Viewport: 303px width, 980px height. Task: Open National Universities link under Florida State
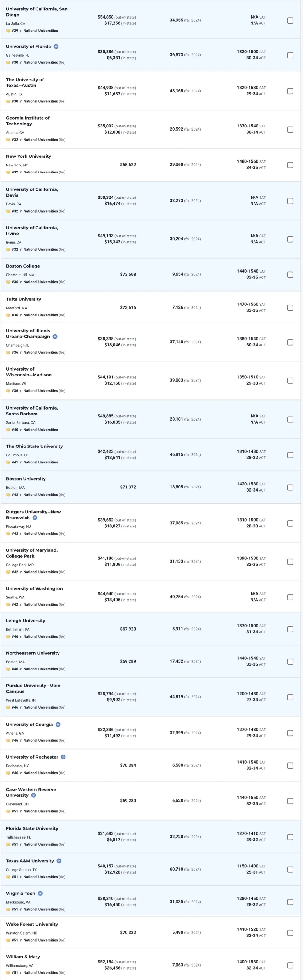(41, 844)
